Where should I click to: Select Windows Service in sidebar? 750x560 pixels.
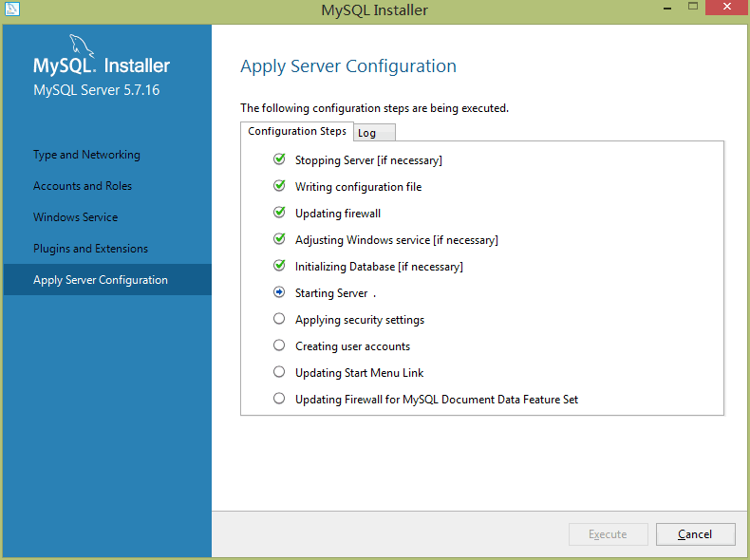point(76,217)
